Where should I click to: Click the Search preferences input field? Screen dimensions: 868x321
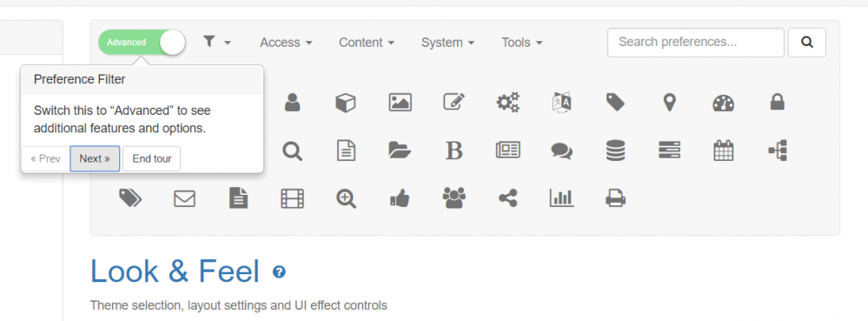pyautogui.click(x=695, y=43)
